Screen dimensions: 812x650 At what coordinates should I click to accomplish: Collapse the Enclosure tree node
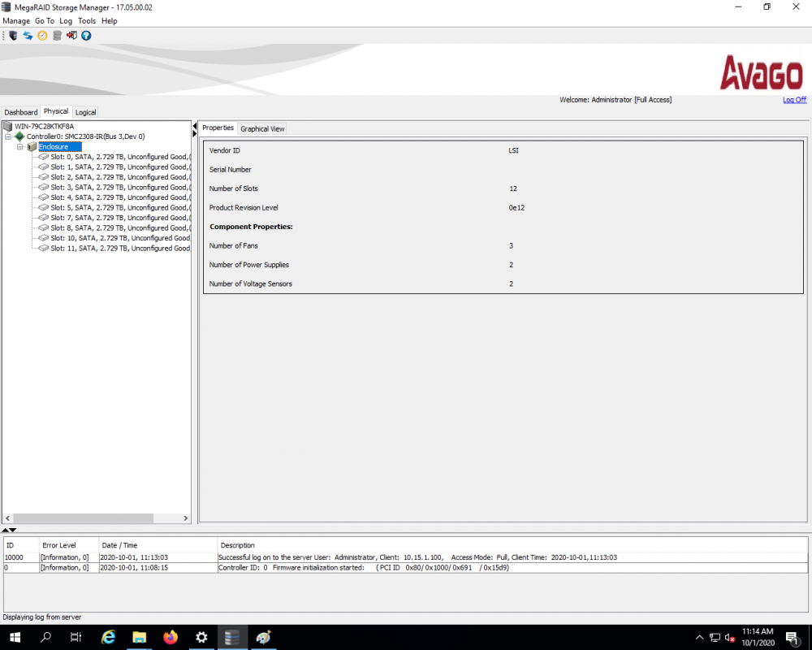[20, 147]
